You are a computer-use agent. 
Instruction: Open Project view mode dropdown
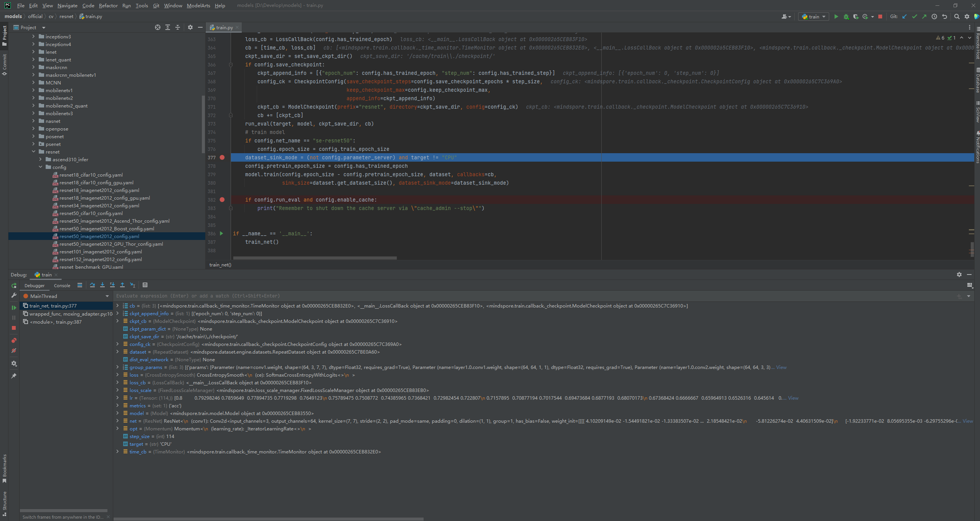[43, 28]
